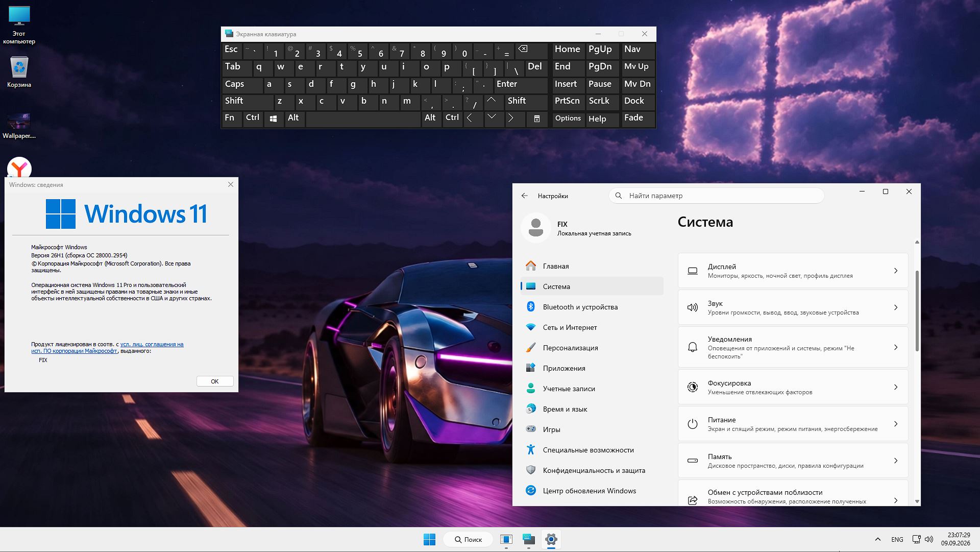The width and height of the screenshot is (980, 552).
Task: Open Время и язык section
Action: (x=592, y=409)
